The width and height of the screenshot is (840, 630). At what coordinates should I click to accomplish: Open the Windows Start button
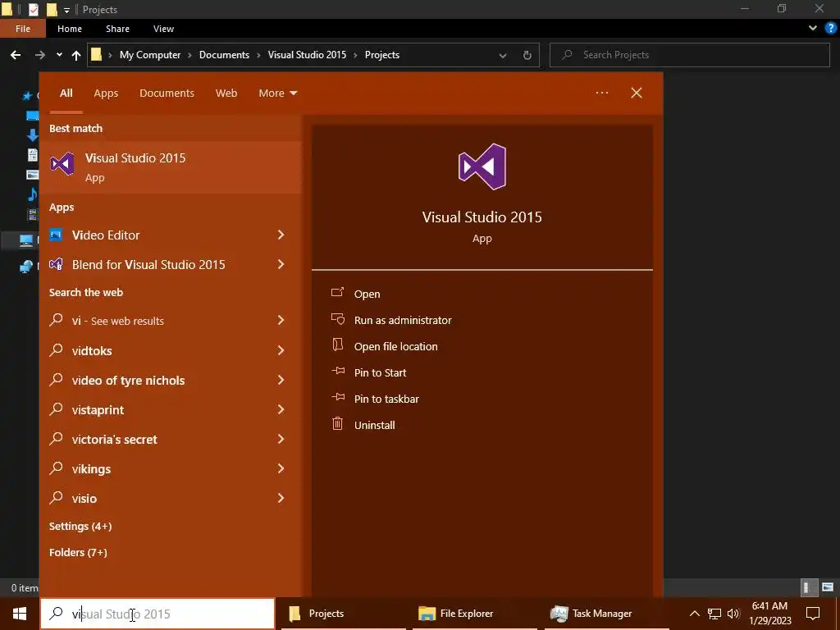pos(20,614)
